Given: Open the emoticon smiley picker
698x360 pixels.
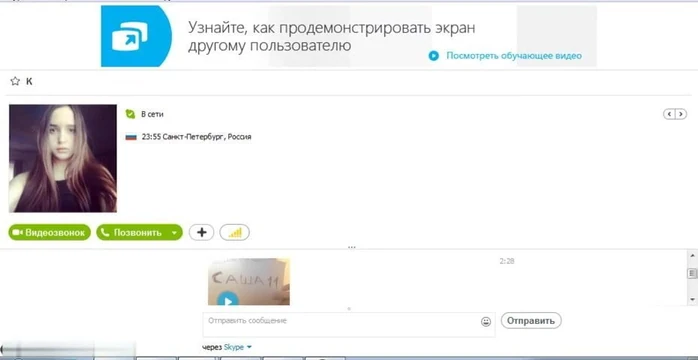Looking at the screenshot, I should pos(486,321).
